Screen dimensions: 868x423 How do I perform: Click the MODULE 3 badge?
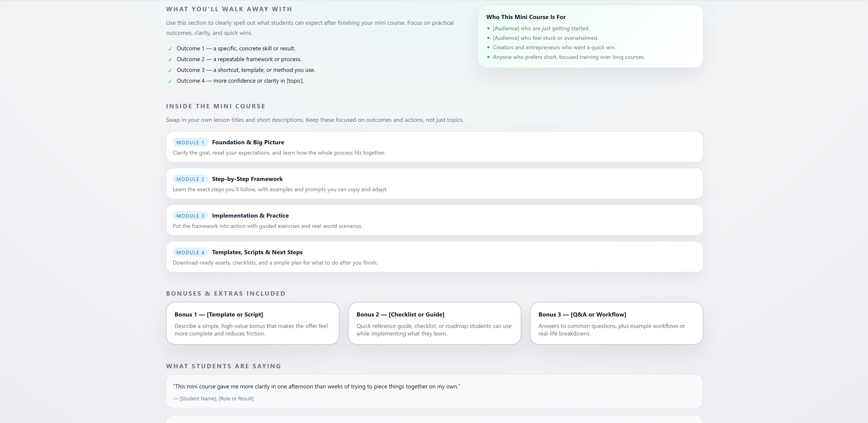click(190, 216)
